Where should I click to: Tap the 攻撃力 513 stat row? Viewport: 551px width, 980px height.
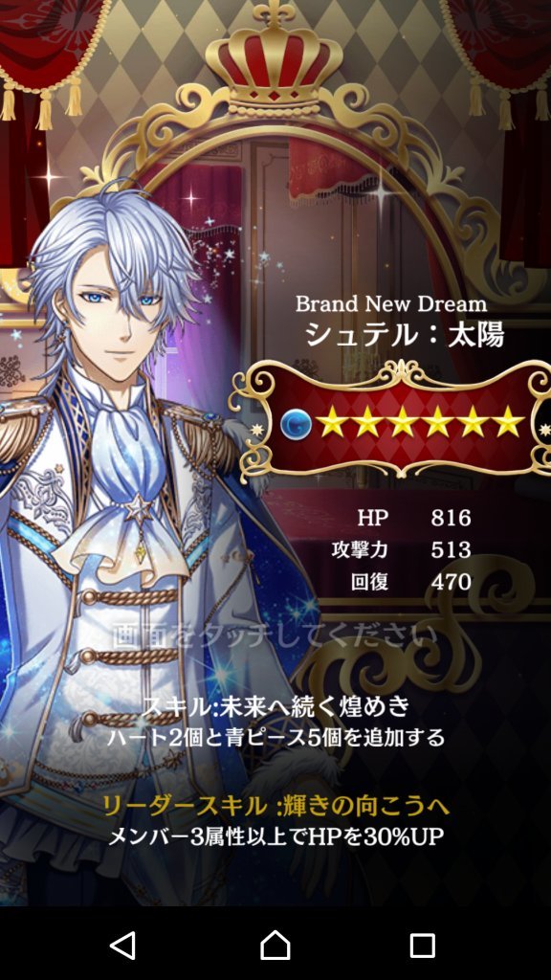(x=401, y=550)
